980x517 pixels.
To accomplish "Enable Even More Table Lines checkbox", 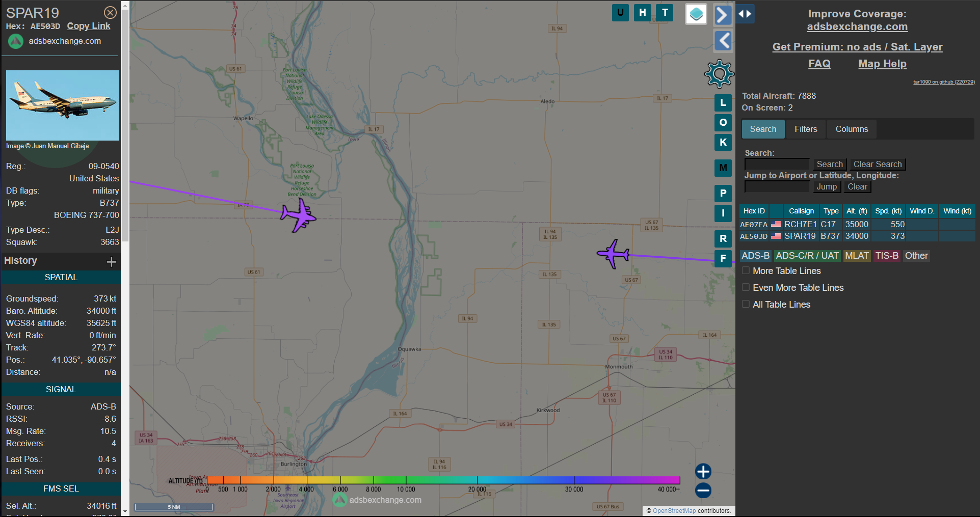I will [746, 287].
